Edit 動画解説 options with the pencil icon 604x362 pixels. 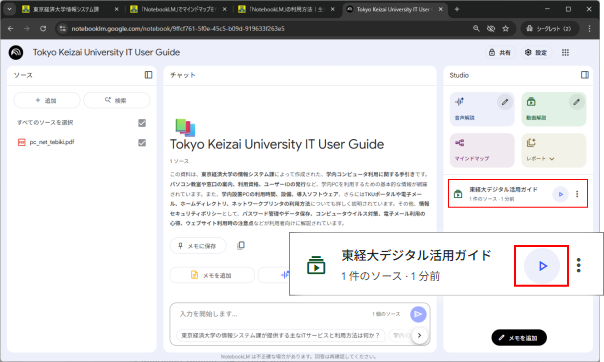pyautogui.click(x=576, y=102)
